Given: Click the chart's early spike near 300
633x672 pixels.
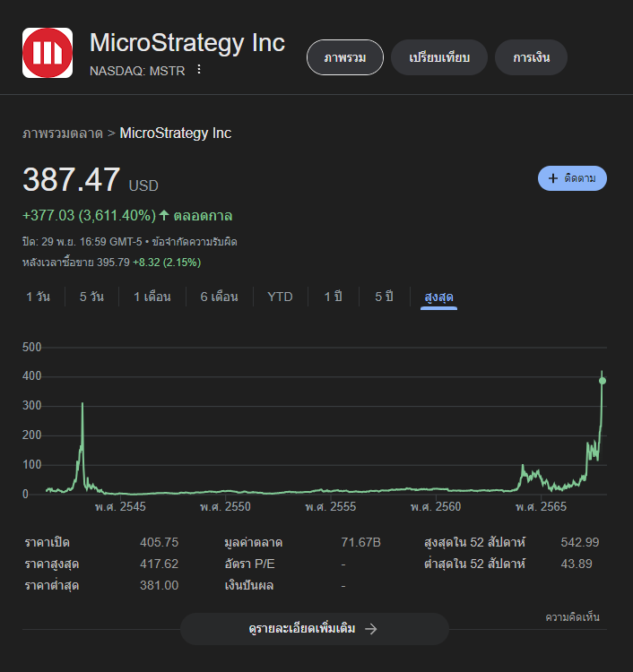Looking at the screenshot, I should (x=82, y=405).
